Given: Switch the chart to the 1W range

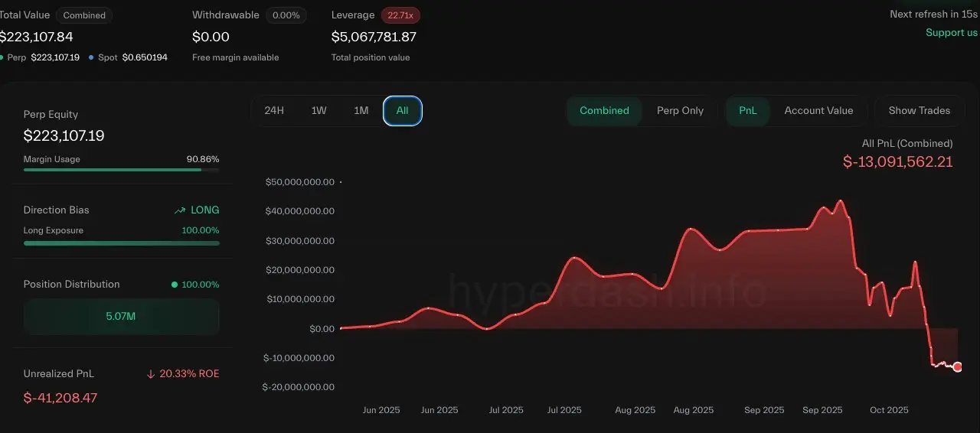Looking at the screenshot, I should (319, 110).
